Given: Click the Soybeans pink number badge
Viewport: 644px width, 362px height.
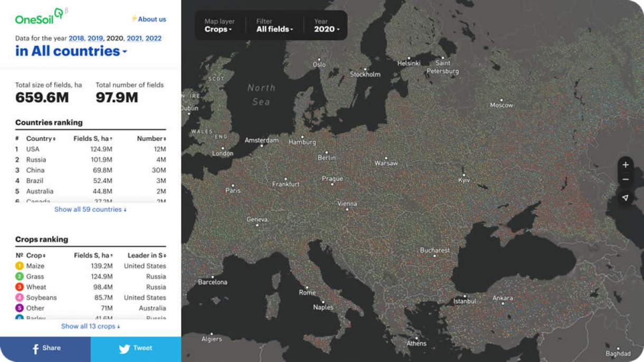Looking at the screenshot, I should tap(20, 298).
